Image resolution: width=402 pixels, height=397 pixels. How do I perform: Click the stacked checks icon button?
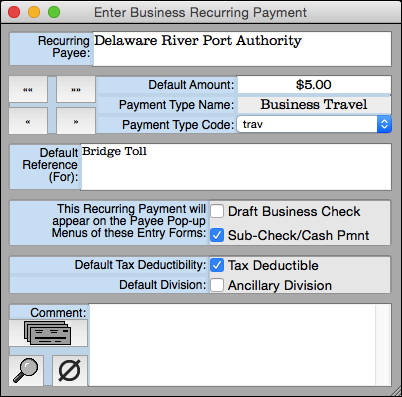tap(48, 333)
